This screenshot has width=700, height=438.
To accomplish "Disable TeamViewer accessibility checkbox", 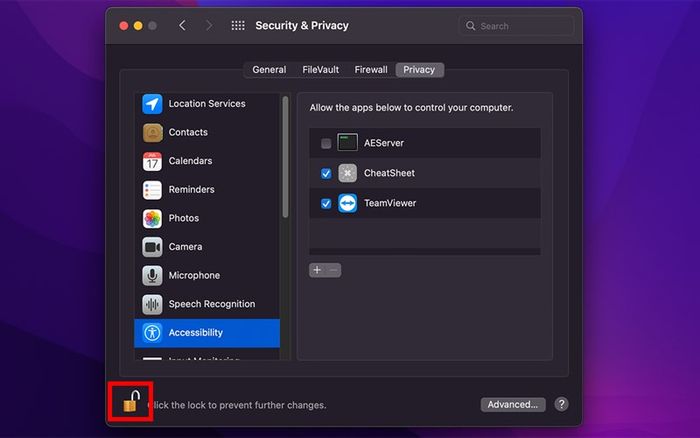I will pyautogui.click(x=326, y=204).
